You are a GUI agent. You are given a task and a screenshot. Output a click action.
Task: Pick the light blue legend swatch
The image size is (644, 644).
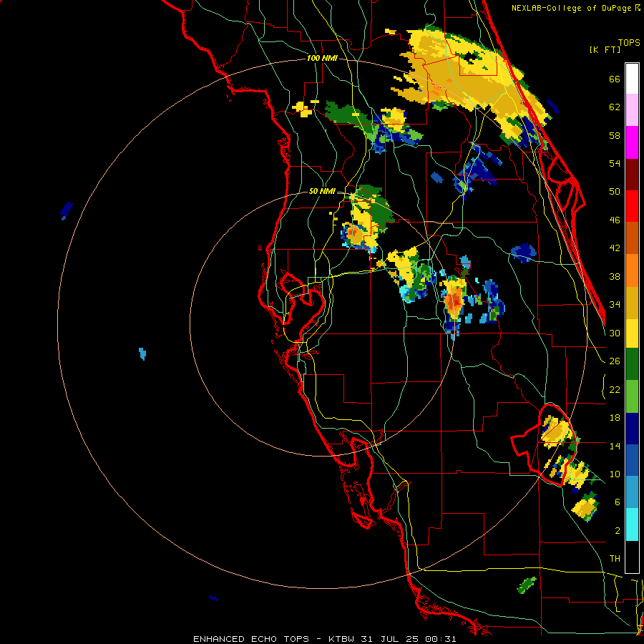pos(632,492)
